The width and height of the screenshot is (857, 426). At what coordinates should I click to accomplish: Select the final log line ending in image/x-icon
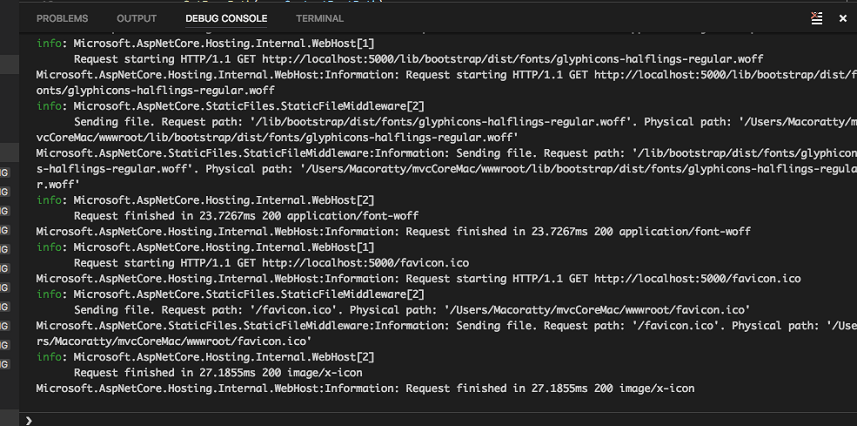365,389
